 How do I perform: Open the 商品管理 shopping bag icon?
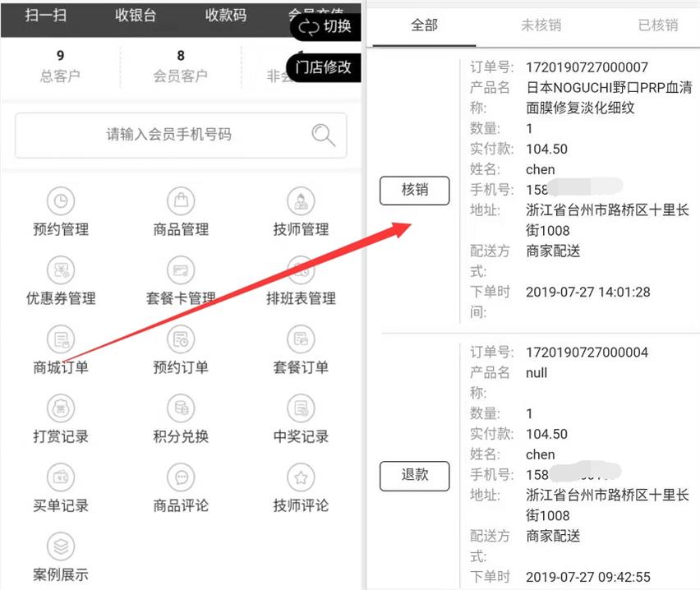pos(181,201)
